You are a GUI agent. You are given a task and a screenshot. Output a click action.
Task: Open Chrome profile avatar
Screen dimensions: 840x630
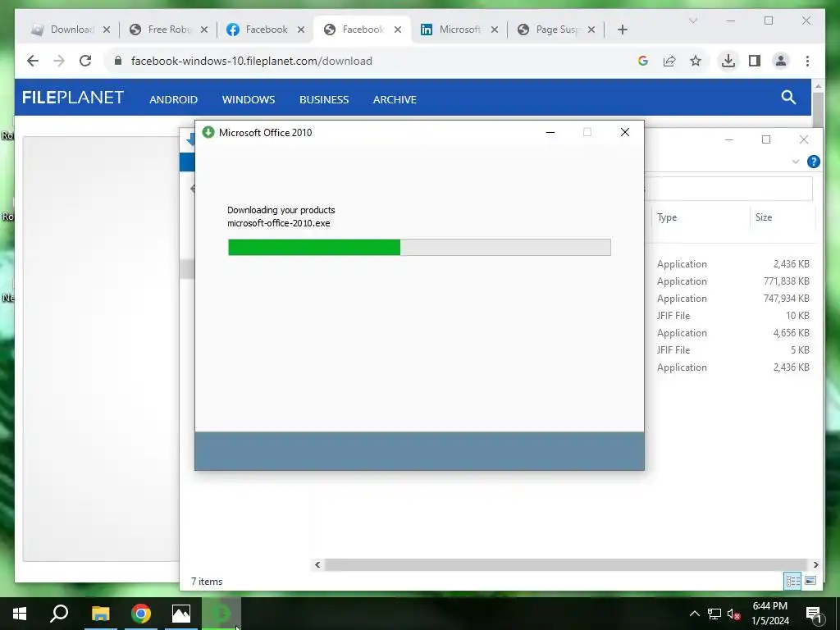coord(781,61)
